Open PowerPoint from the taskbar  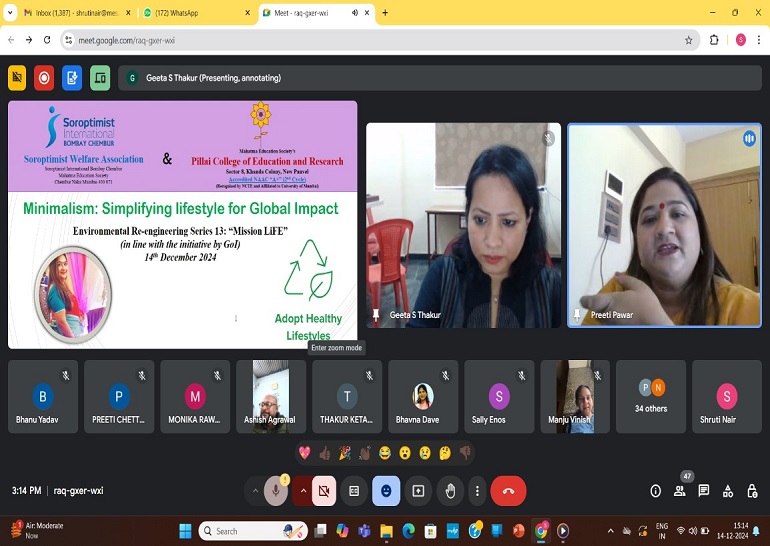518,531
